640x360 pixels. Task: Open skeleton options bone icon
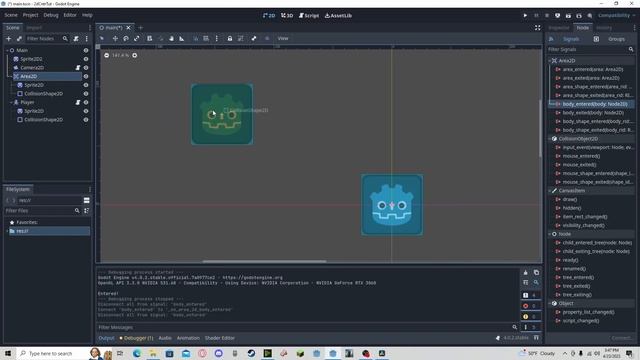pyautogui.click(x=254, y=38)
